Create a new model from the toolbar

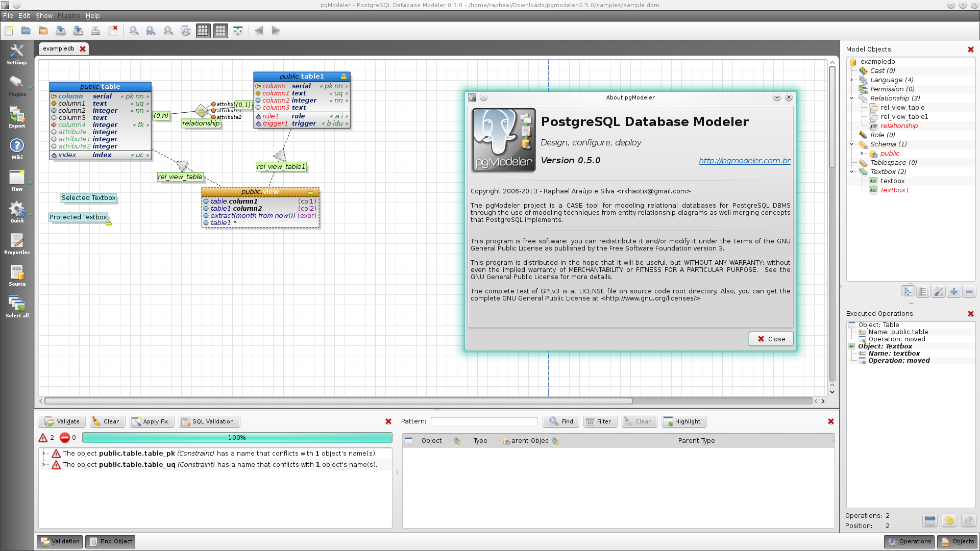pos(9,31)
